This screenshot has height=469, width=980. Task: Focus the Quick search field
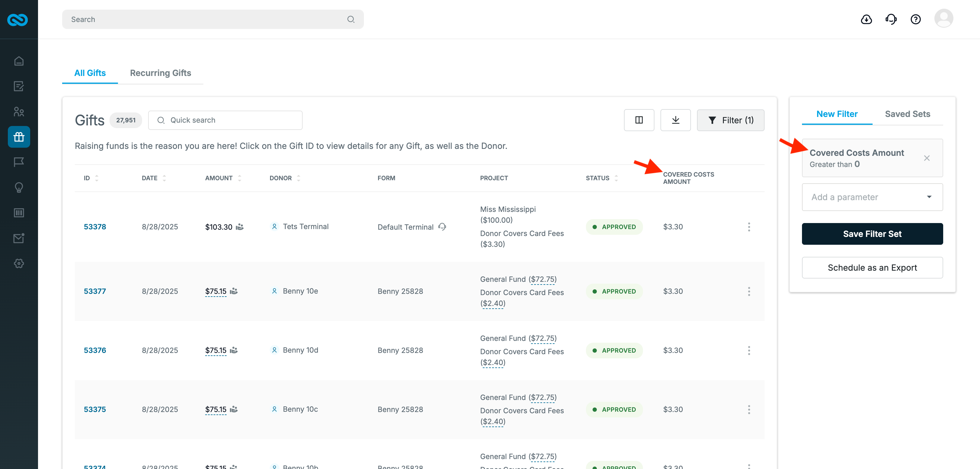tap(225, 120)
